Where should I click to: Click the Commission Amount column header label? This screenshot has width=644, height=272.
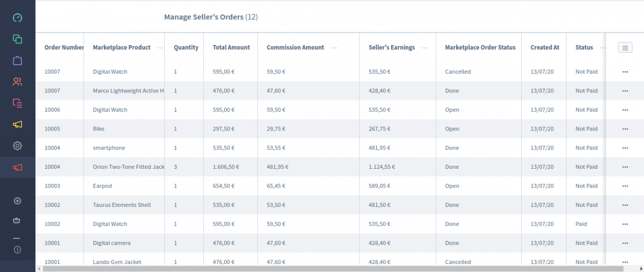(295, 47)
